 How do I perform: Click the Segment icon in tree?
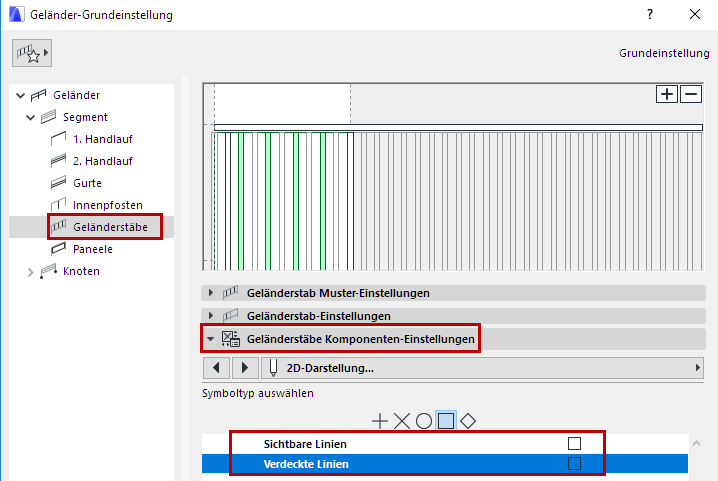point(49,117)
